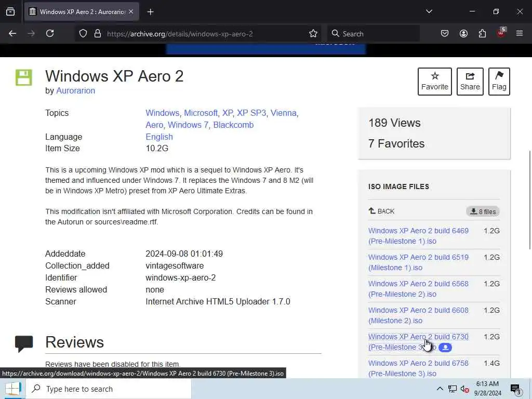Select the 189 Views text

(x=395, y=123)
